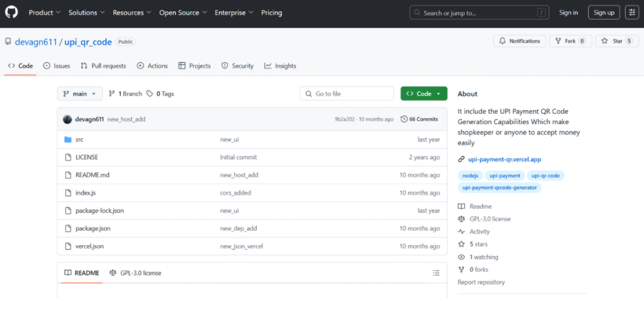This screenshot has height=322, width=644.
Task: Open the Open Source menu
Action: (183, 13)
